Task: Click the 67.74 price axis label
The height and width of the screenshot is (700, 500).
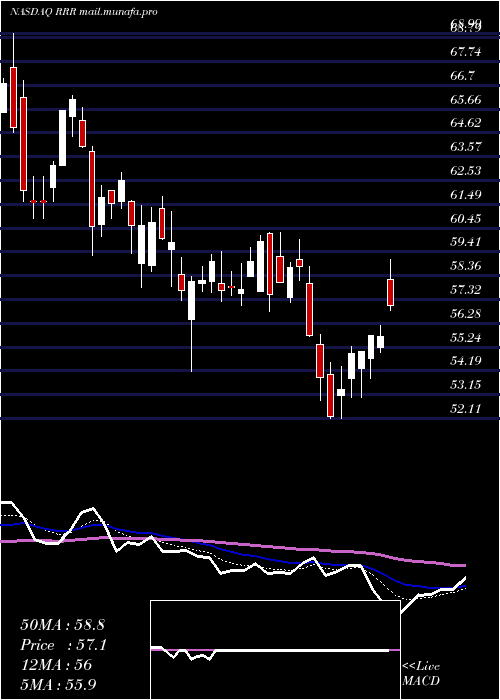Action: [x=466, y=52]
